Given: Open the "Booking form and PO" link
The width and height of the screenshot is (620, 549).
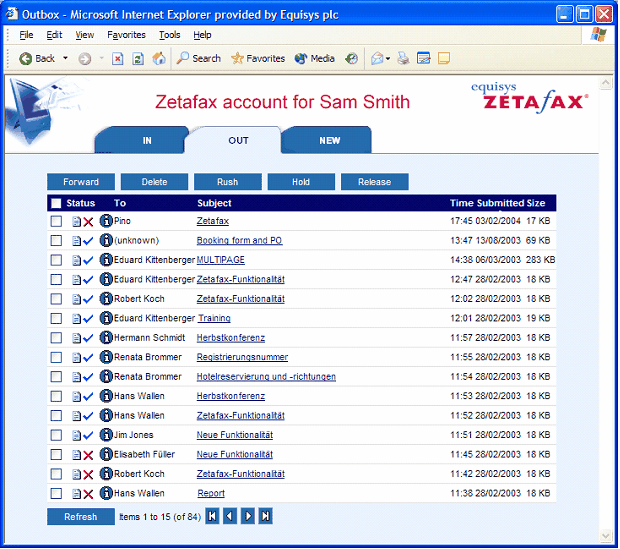Looking at the screenshot, I should pyautogui.click(x=239, y=241).
